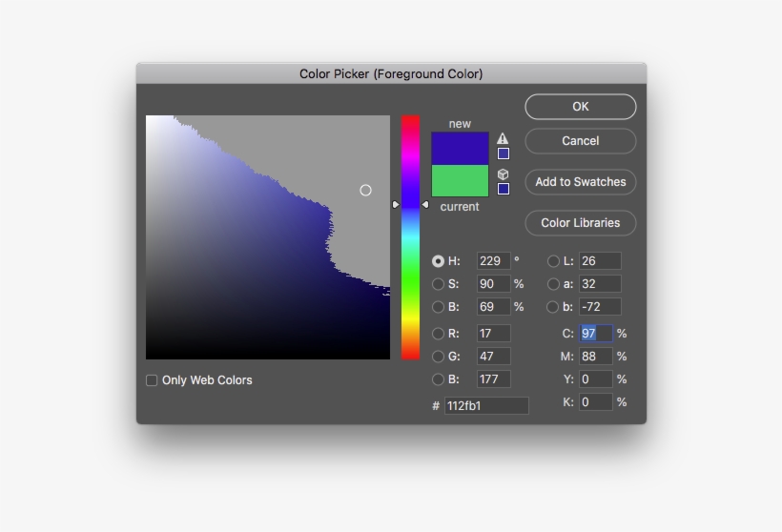Click the circular color marker in field
Image resolution: width=782 pixels, height=532 pixels.
(365, 191)
